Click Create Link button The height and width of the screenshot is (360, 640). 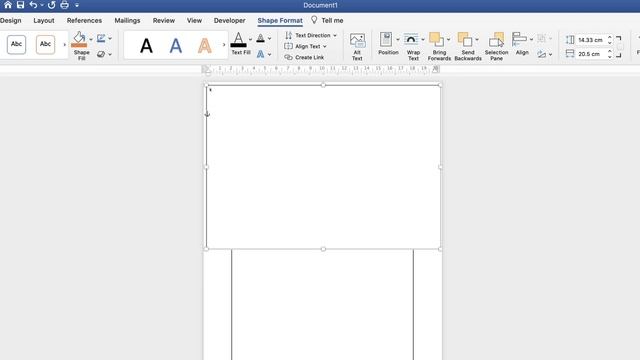pyautogui.click(x=304, y=58)
